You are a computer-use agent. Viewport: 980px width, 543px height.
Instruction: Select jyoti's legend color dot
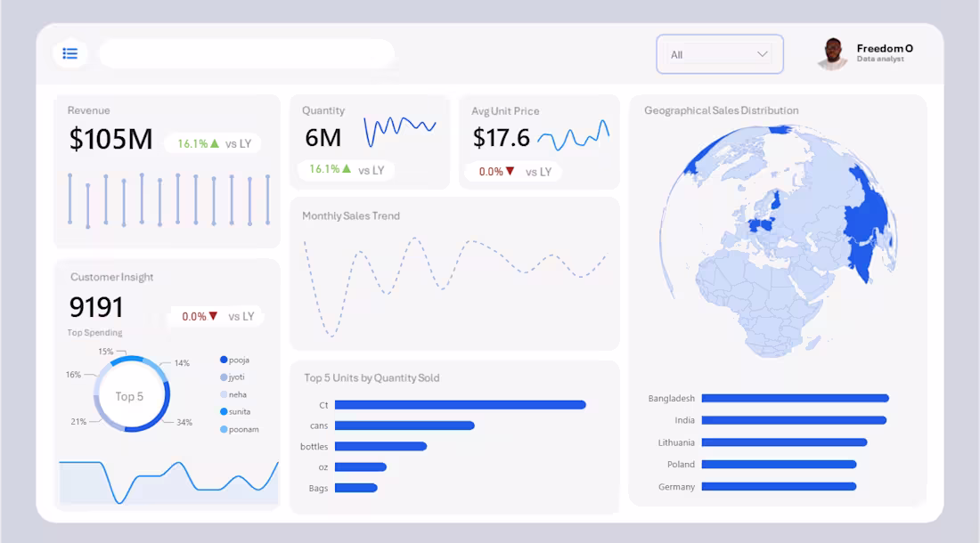pos(223,377)
